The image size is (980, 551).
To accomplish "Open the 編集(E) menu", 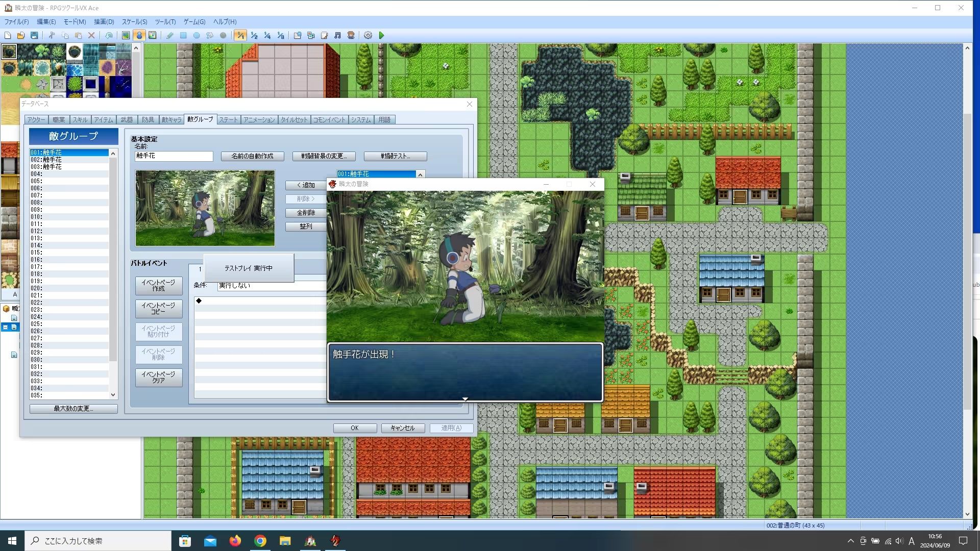I will point(46,22).
